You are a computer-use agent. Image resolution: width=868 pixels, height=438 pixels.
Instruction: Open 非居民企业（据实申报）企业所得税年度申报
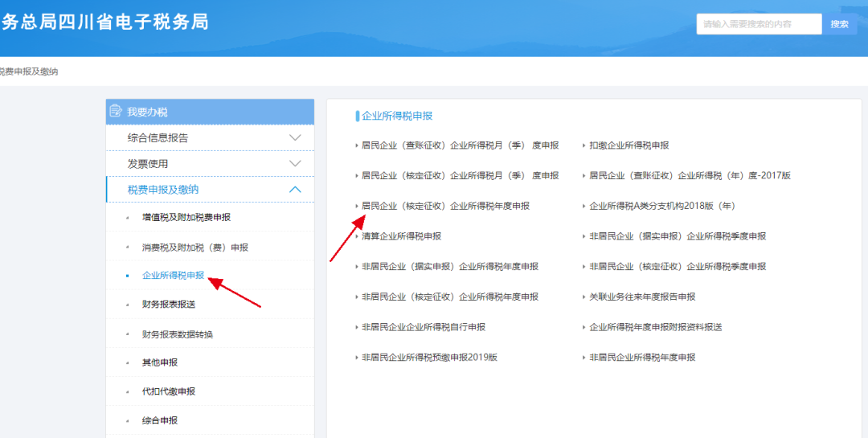[450, 266]
